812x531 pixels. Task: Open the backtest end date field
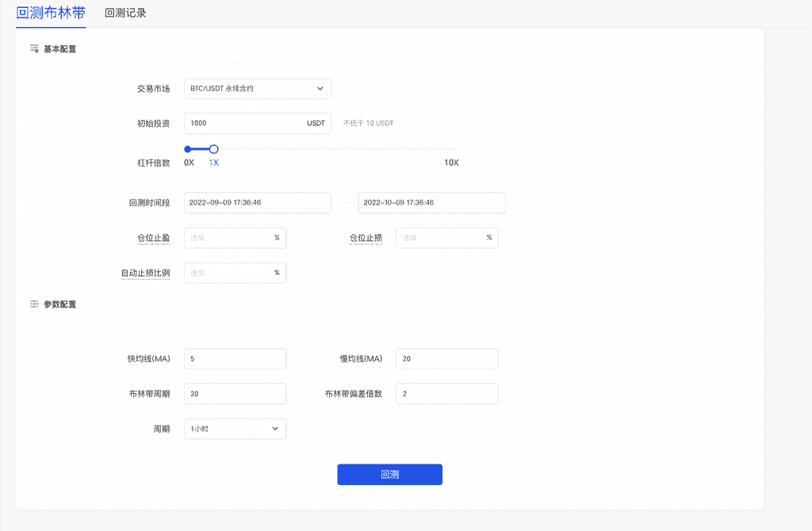[431, 203]
